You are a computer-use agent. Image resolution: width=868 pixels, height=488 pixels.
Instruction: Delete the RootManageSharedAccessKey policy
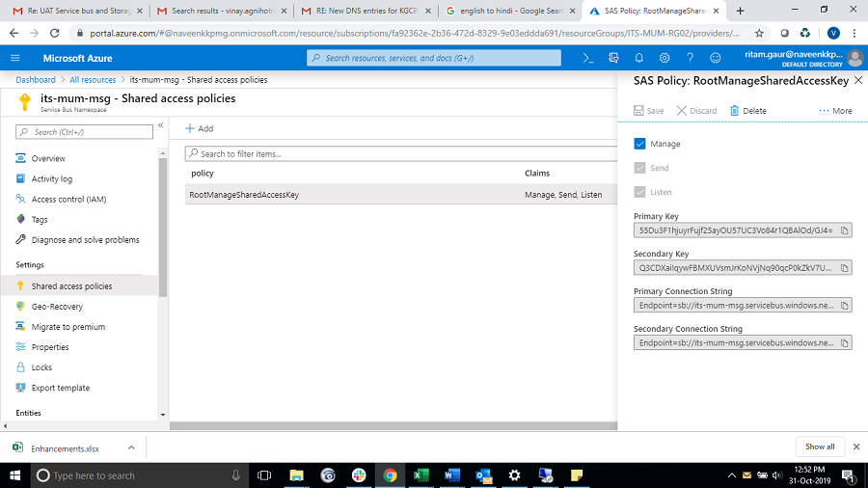tap(747, 111)
